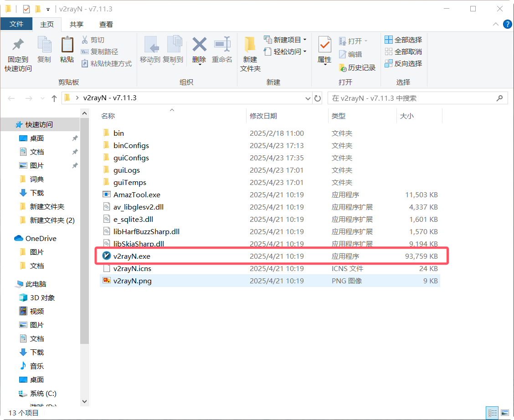
Task: Click Invert selection in the ribbon
Action: (404, 63)
